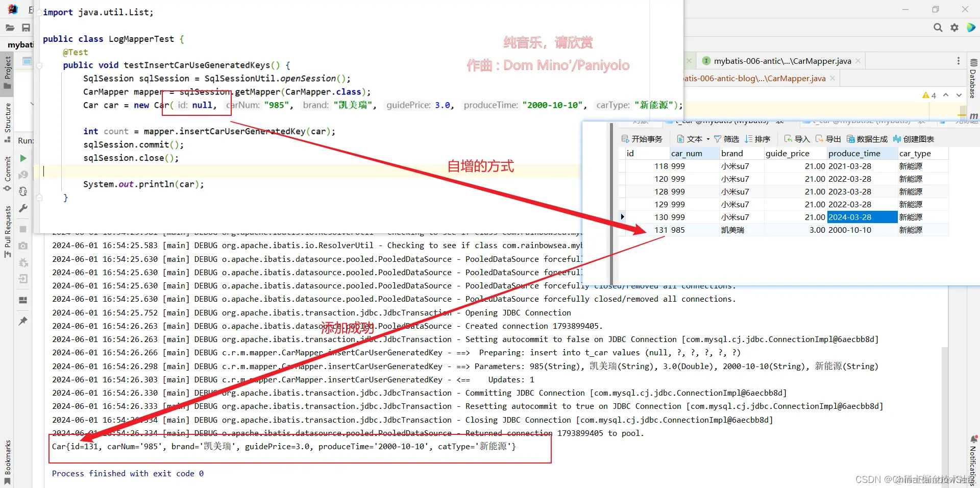Click the 创建图表 create chart button
Screen dimensions: 980x488
coord(914,139)
